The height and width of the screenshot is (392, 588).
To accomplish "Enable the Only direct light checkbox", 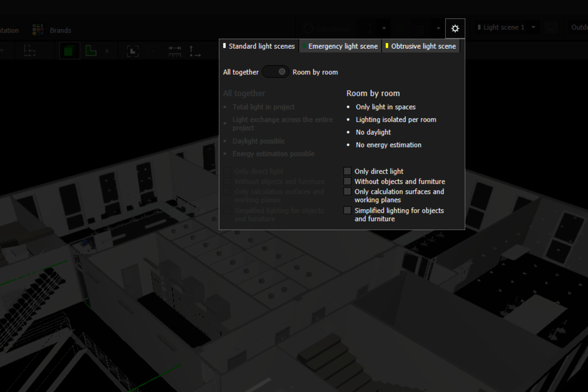I will click(348, 171).
